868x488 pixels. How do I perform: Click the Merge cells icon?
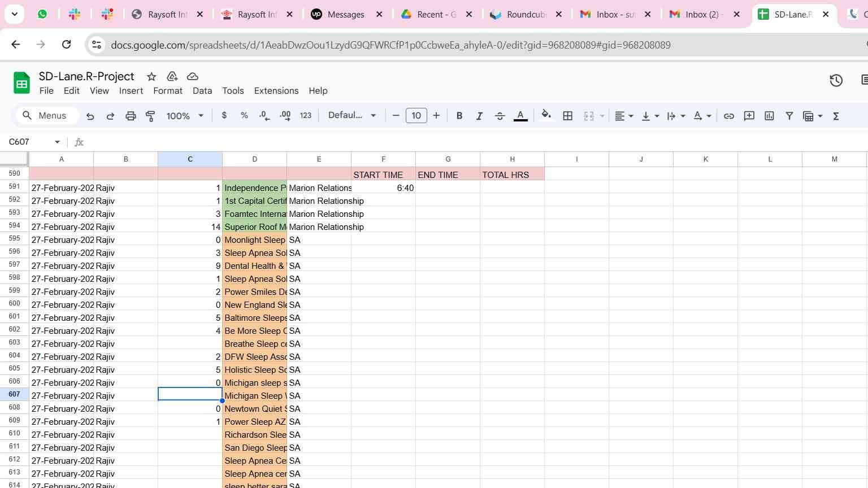coord(589,116)
